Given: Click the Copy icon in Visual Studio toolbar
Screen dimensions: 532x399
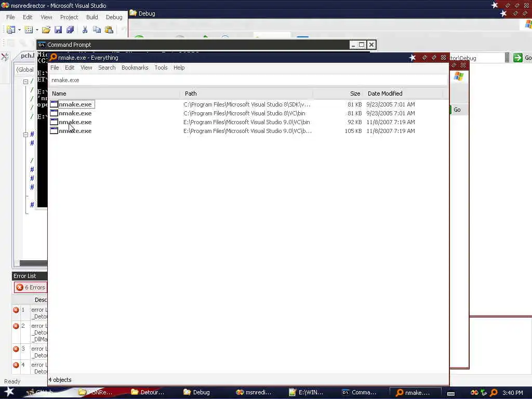Looking at the screenshot, I should (x=97, y=30).
